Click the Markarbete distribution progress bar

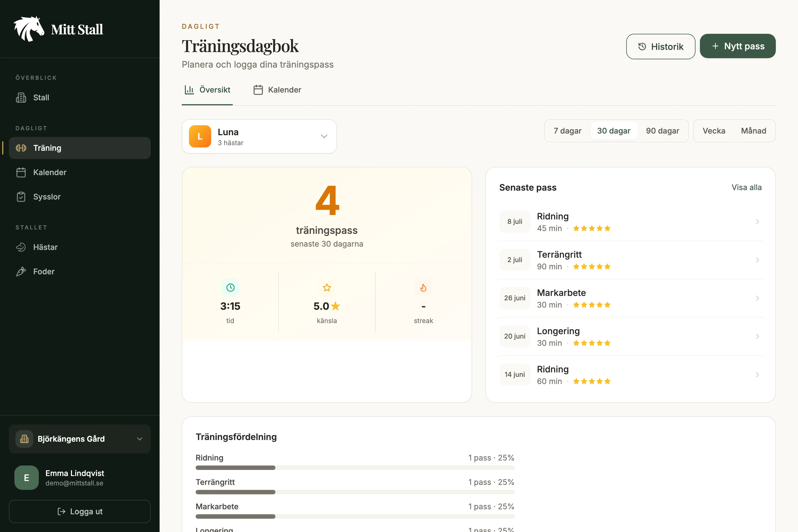(x=355, y=517)
